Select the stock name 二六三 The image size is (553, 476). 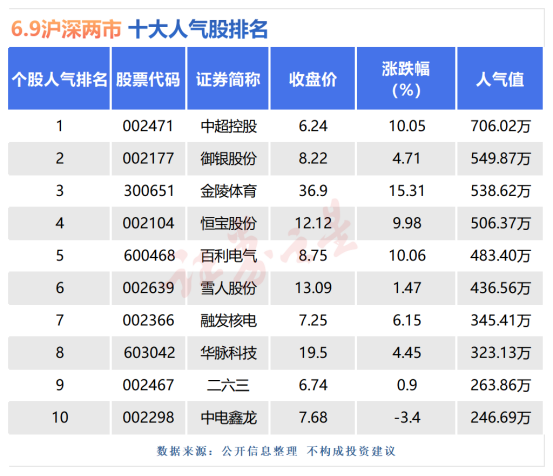tap(228, 385)
